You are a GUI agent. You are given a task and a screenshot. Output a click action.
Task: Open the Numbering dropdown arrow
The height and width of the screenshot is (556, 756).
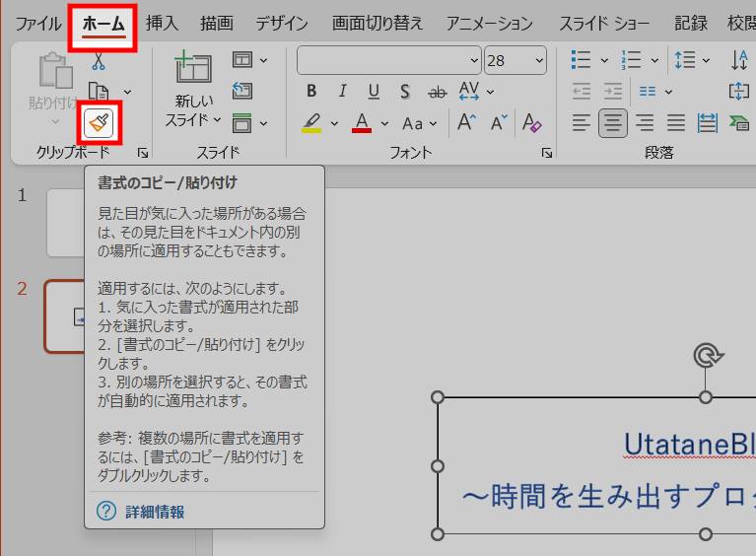pyautogui.click(x=654, y=60)
